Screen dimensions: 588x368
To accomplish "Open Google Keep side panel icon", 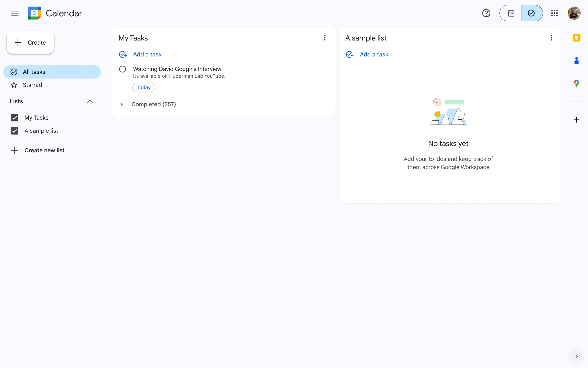I will click(576, 38).
